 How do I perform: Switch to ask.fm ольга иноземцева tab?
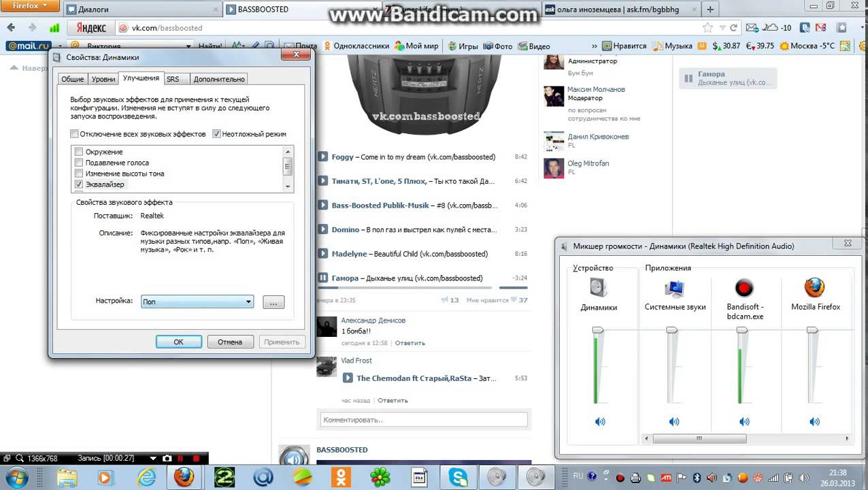point(620,10)
